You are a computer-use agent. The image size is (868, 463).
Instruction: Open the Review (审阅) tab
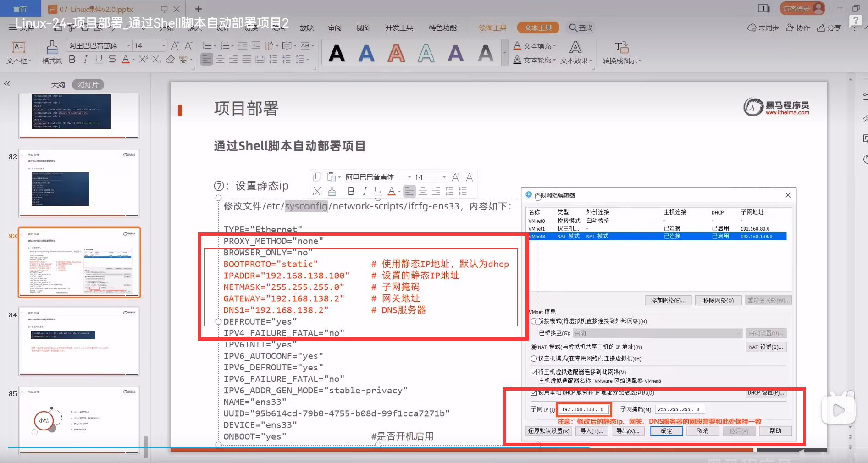pos(335,28)
